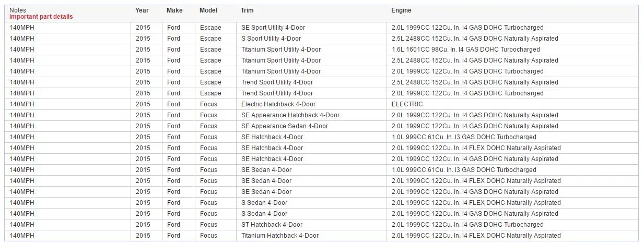Click the Titanium Hatchback 4-Door trim cell
The width and height of the screenshot is (644, 245).
pyautogui.click(x=280, y=236)
